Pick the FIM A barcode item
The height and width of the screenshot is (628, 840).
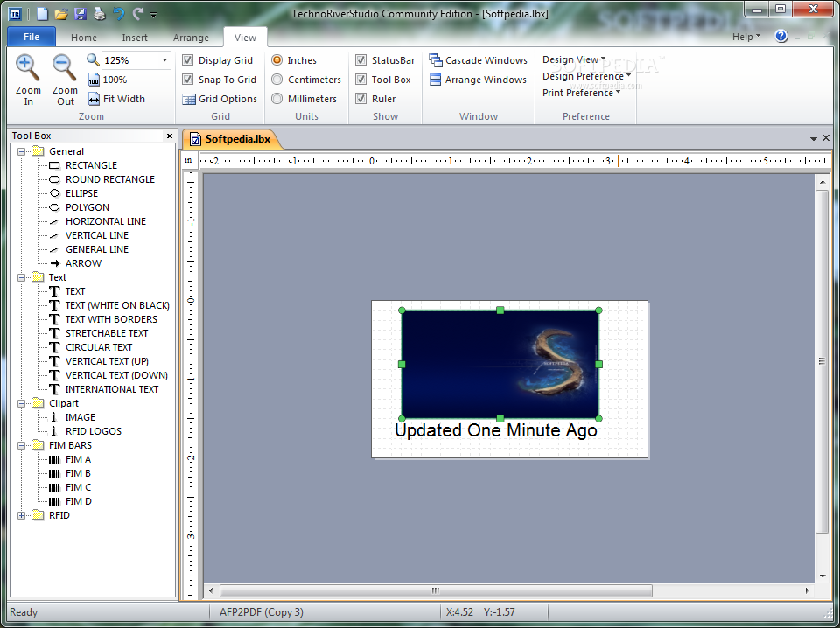[x=78, y=459]
